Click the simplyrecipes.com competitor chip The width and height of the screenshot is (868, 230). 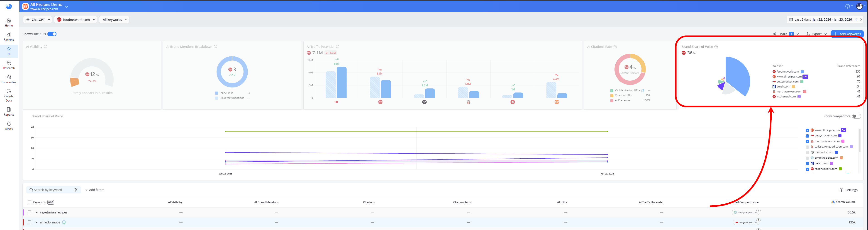(x=745, y=213)
